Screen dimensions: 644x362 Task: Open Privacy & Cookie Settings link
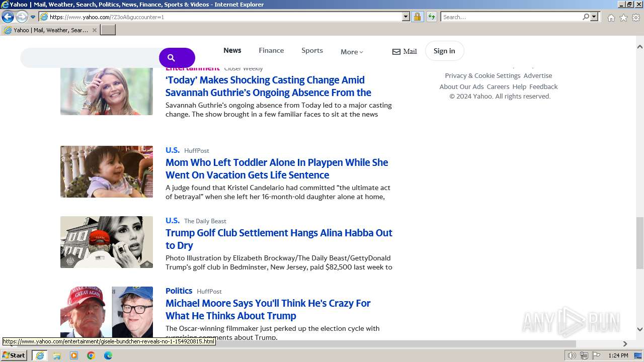point(482,75)
